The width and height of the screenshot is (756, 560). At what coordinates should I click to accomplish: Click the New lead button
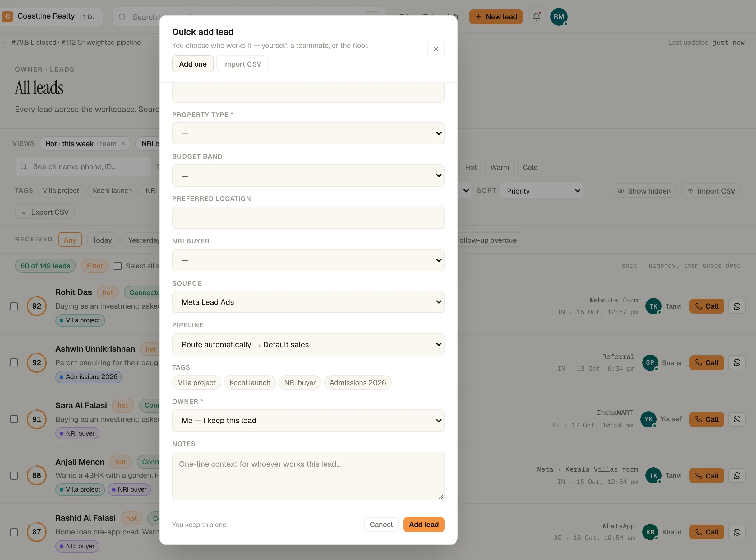(496, 16)
